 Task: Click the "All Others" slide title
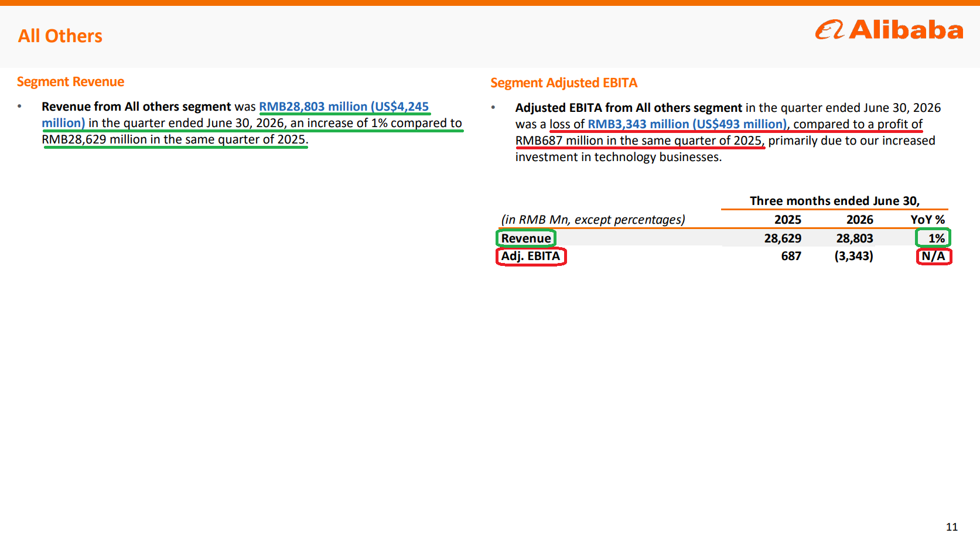coord(60,36)
